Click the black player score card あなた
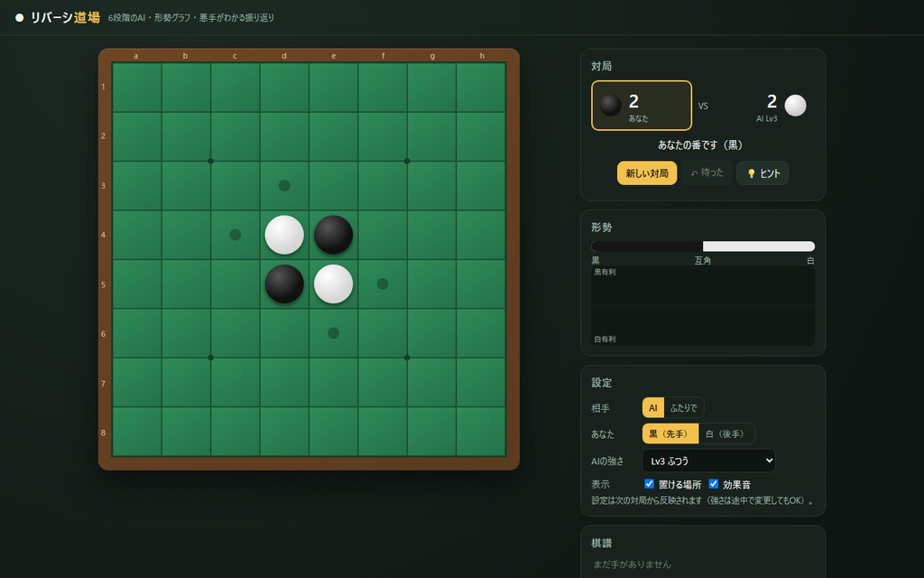 click(642, 106)
